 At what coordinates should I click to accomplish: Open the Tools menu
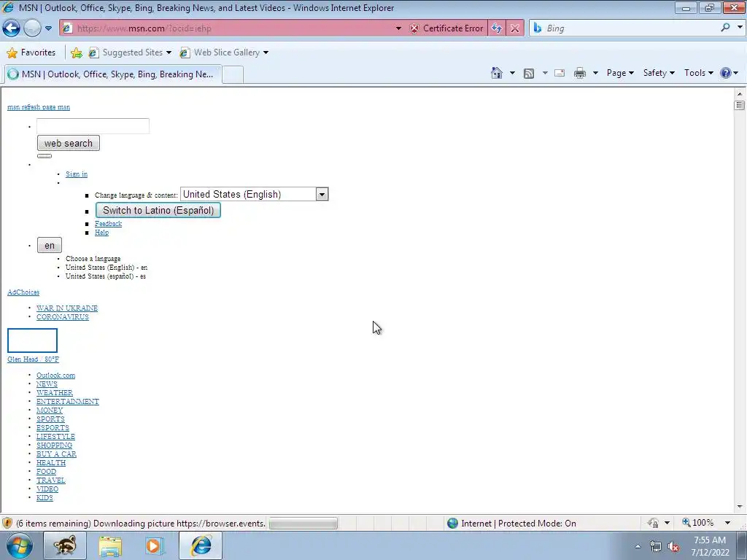tap(698, 73)
